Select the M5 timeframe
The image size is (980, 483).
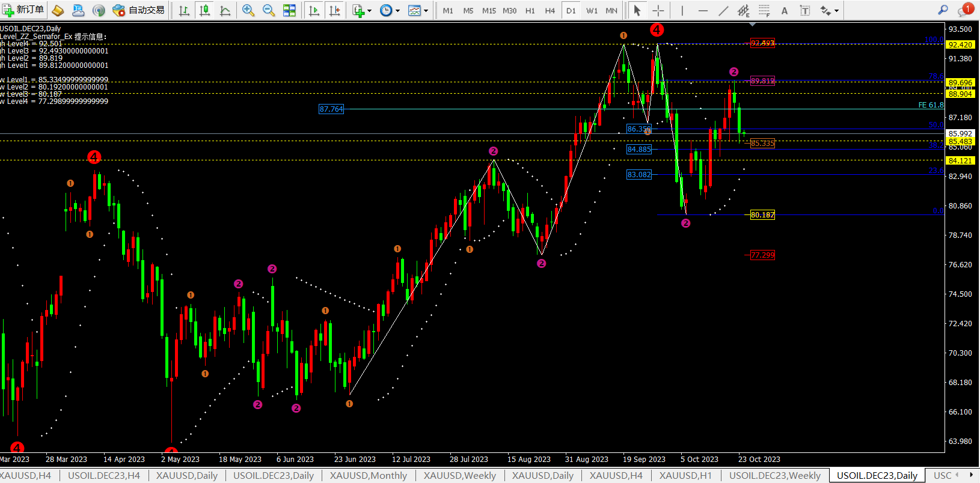click(468, 10)
